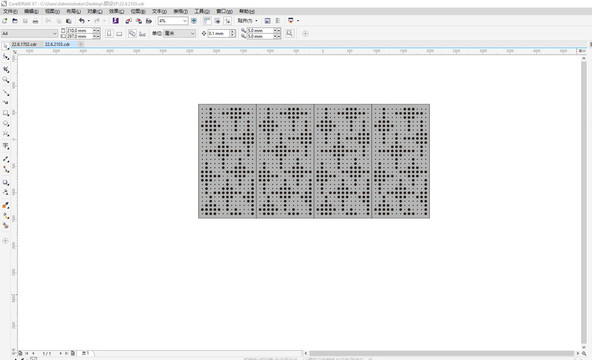Open the zoom level dropdown
Viewport: 592px width, 360px height.
click(x=185, y=21)
